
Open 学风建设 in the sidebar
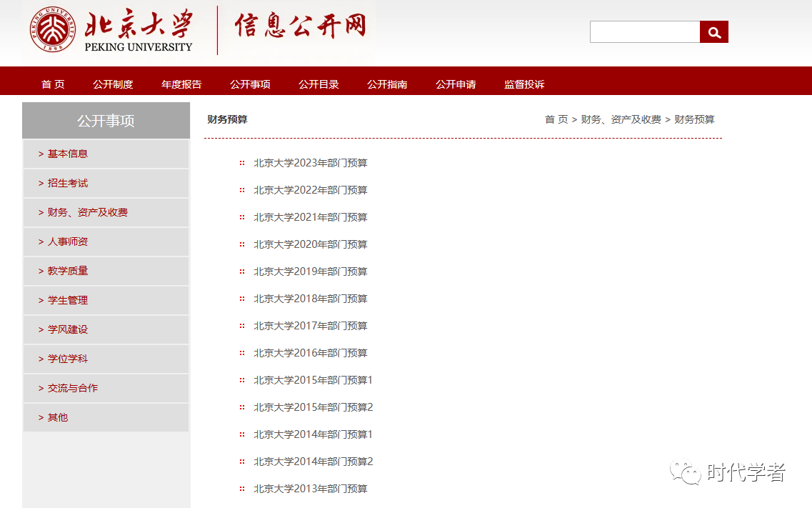[106, 329]
